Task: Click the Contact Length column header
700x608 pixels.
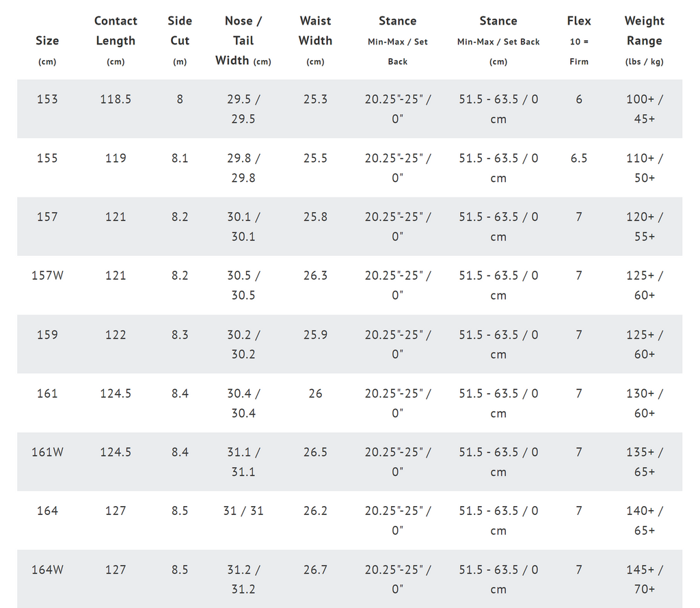Action: 116,40
